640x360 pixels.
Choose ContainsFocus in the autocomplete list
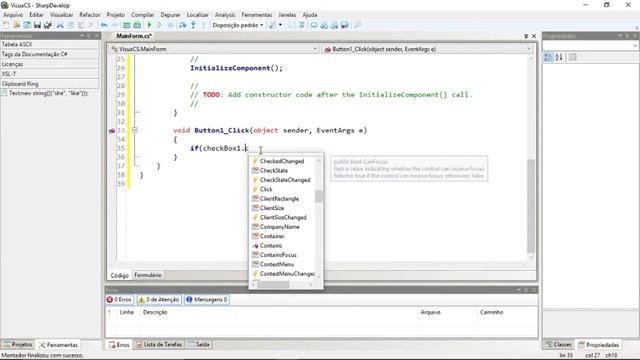(278, 255)
